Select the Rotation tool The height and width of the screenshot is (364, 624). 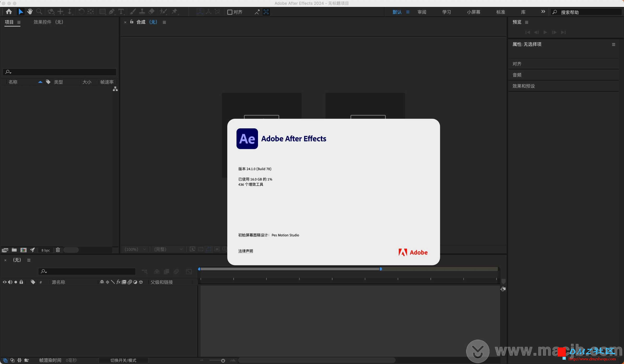pyautogui.click(x=81, y=12)
